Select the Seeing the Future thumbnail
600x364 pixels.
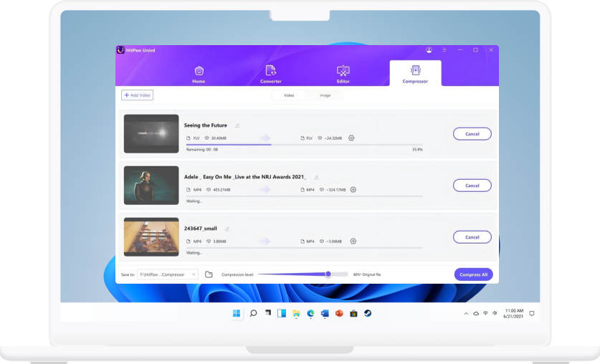pyautogui.click(x=151, y=134)
